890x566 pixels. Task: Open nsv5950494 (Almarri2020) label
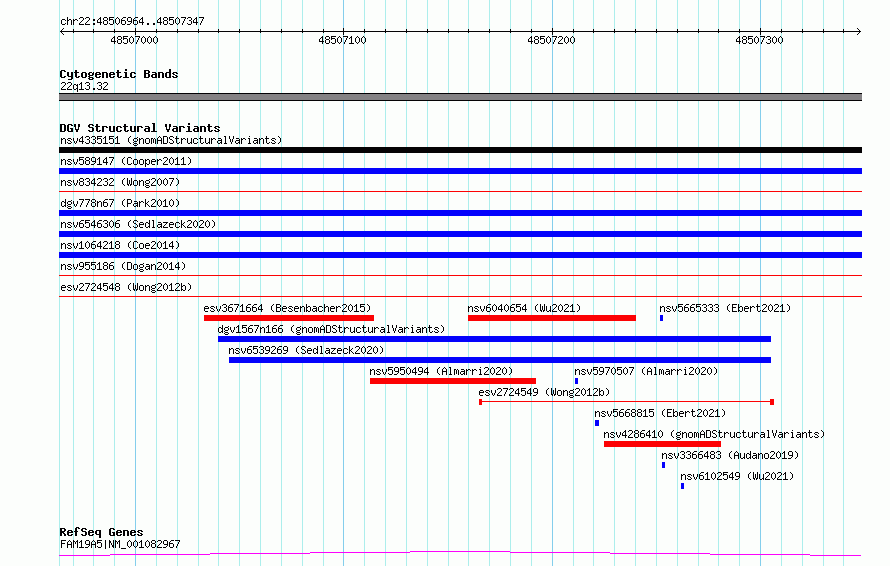coord(441,371)
